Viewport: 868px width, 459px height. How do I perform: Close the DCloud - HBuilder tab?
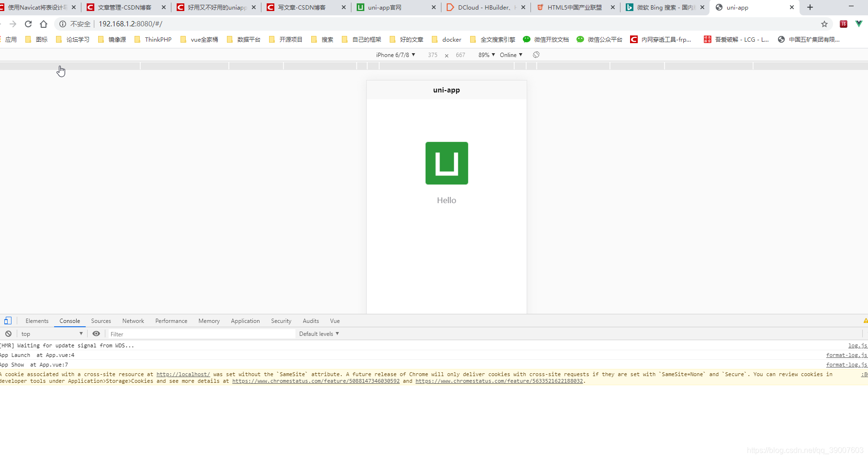click(523, 7)
